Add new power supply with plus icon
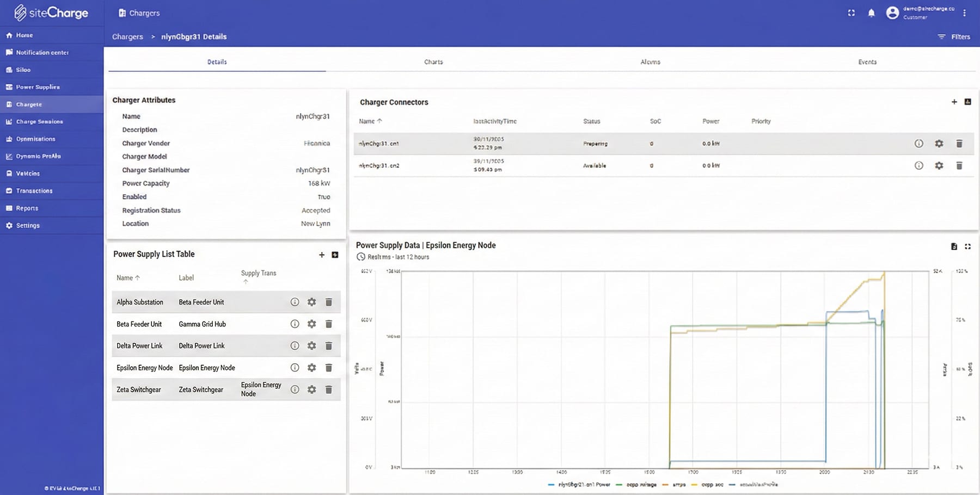This screenshot has width=980, height=495. (321, 255)
